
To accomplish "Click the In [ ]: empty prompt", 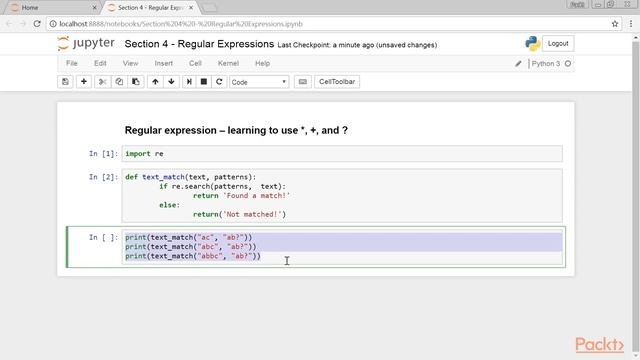I will (103, 237).
